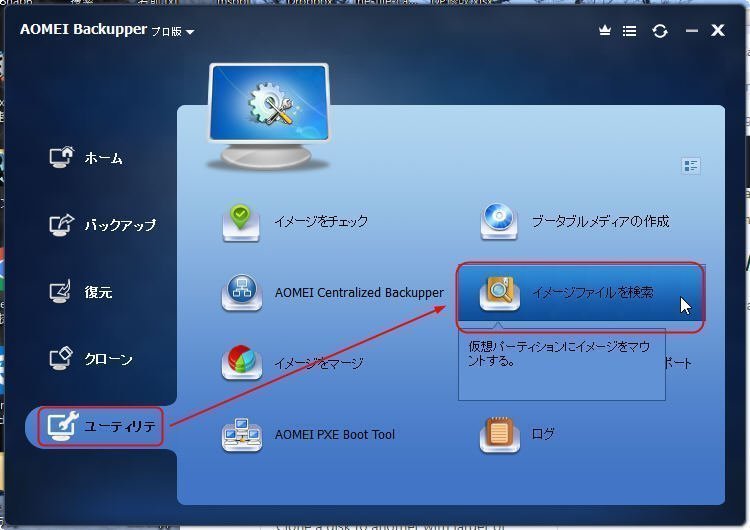Screen dimensions: 750x530
Task: Click the clone icon beside クローン
Action: [61, 358]
